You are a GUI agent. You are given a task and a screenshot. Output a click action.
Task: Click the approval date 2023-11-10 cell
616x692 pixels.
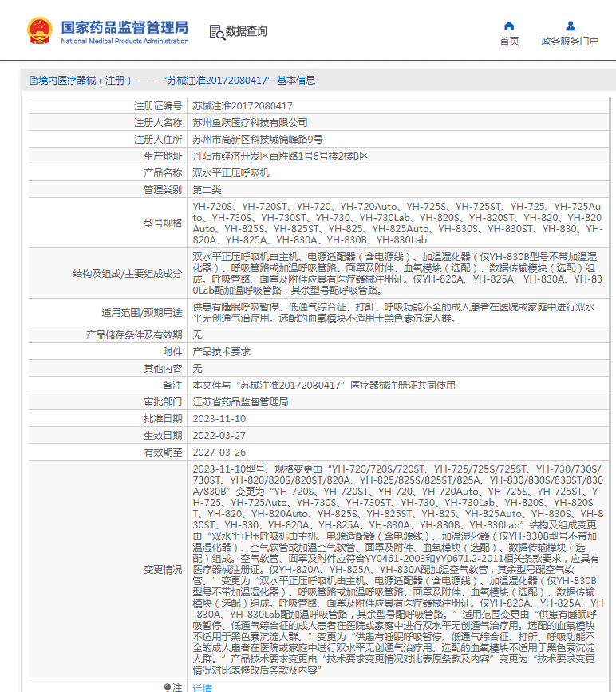click(219, 419)
